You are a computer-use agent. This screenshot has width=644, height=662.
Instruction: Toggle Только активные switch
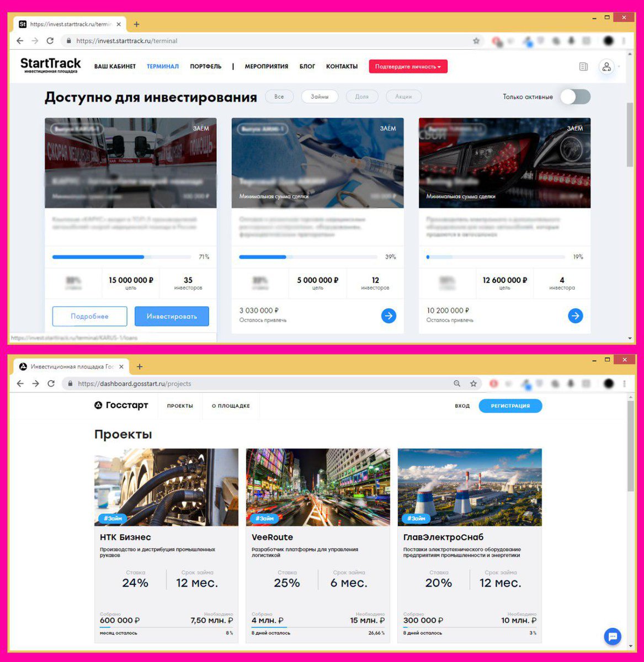click(575, 97)
